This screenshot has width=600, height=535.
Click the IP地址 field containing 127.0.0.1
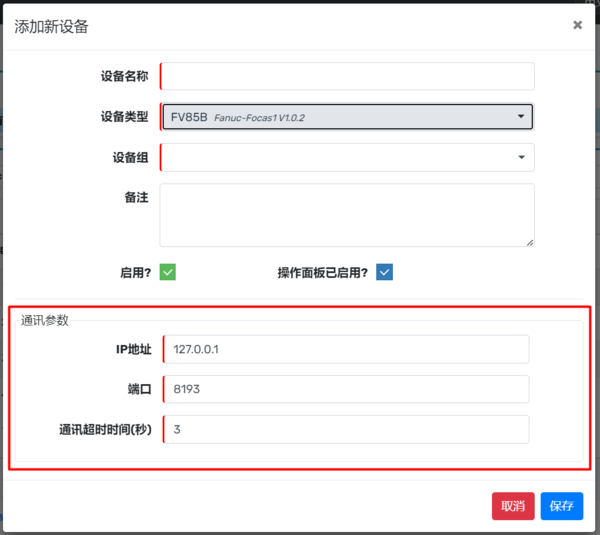click(x=345, y=349)
